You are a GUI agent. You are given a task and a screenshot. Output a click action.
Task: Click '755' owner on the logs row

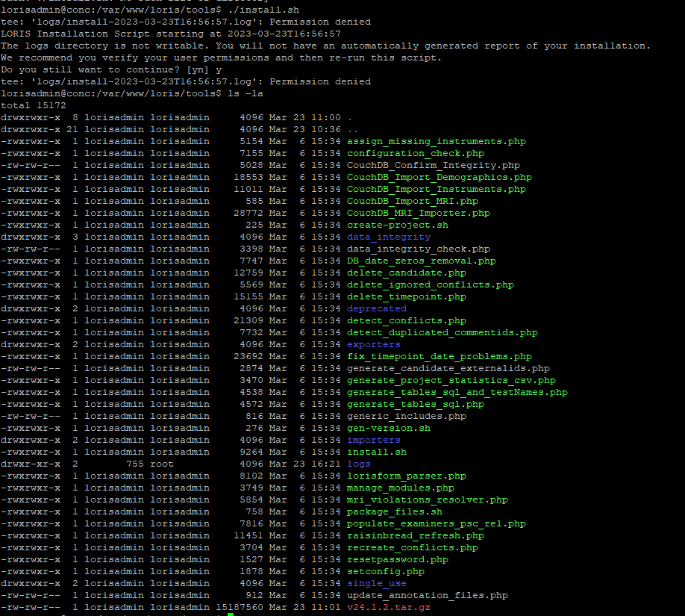click(135, 464)
